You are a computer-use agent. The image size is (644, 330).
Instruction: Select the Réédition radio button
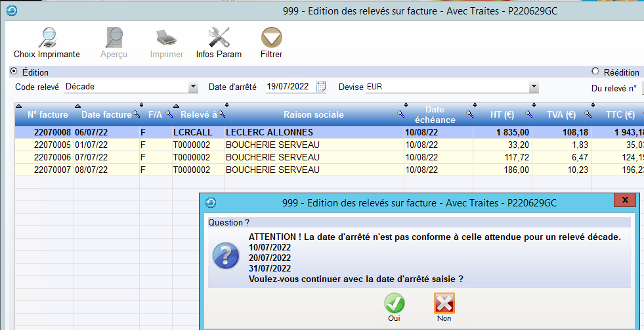coord(595,72)
